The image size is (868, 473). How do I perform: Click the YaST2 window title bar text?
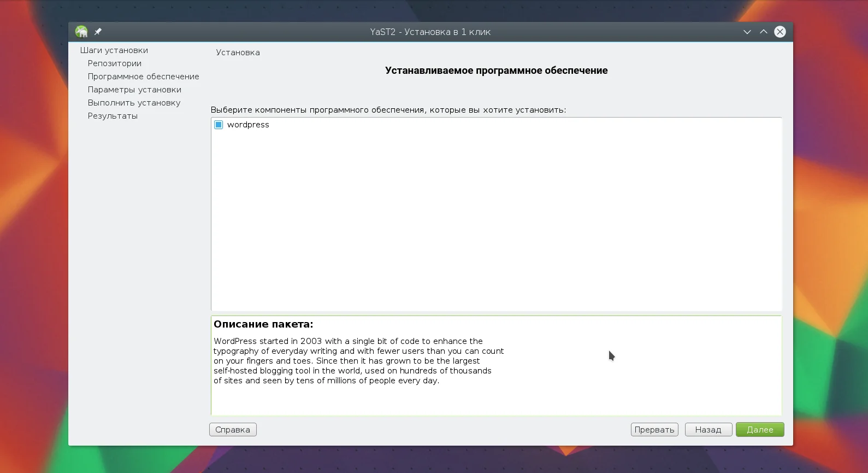pos(430,32)
